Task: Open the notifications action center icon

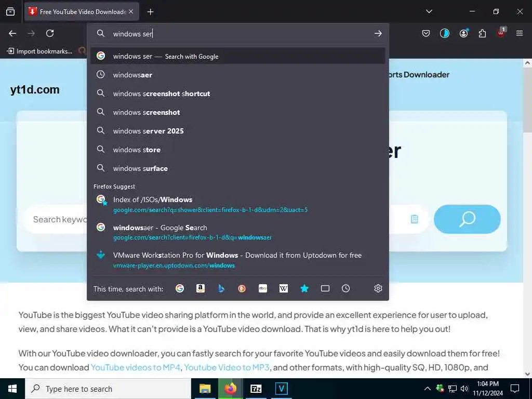Action: pyautogui.click(x=515, y=389)
